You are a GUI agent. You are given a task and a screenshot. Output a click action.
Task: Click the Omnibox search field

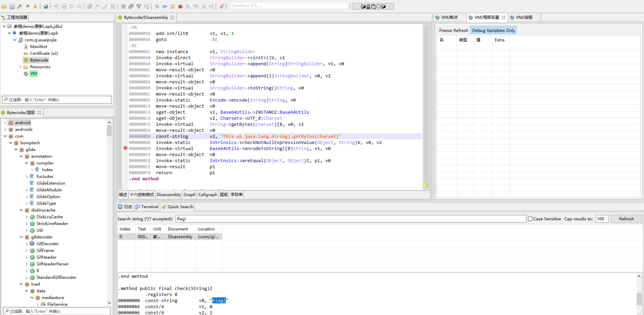(x=289, y=6)
